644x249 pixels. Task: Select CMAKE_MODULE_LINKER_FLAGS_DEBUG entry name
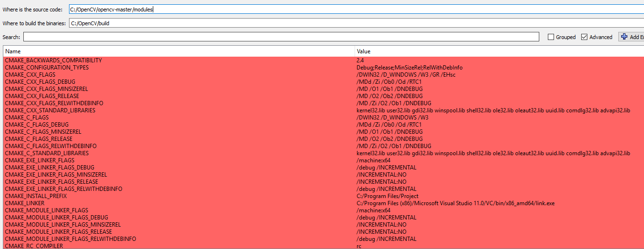click(56, 218)
